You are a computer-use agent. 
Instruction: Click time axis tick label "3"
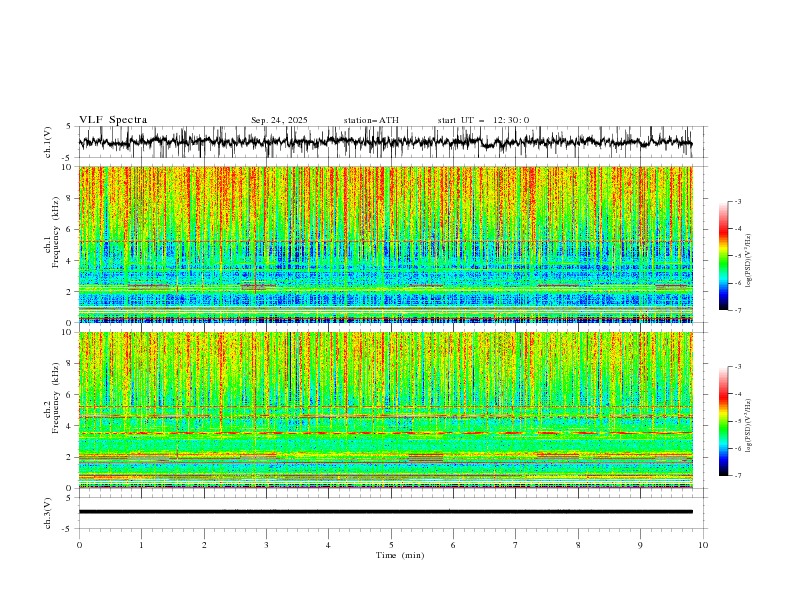pyautogui.click(x=266, y=545)
